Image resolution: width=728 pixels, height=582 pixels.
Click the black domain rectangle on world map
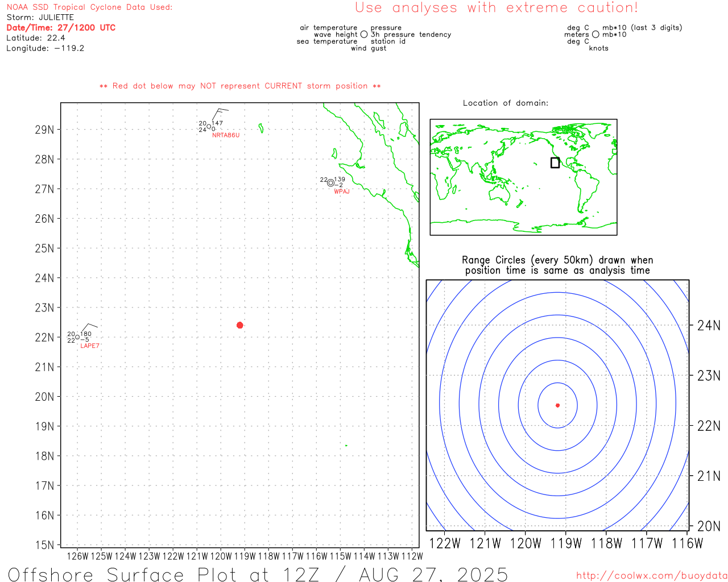click(555, 163)
